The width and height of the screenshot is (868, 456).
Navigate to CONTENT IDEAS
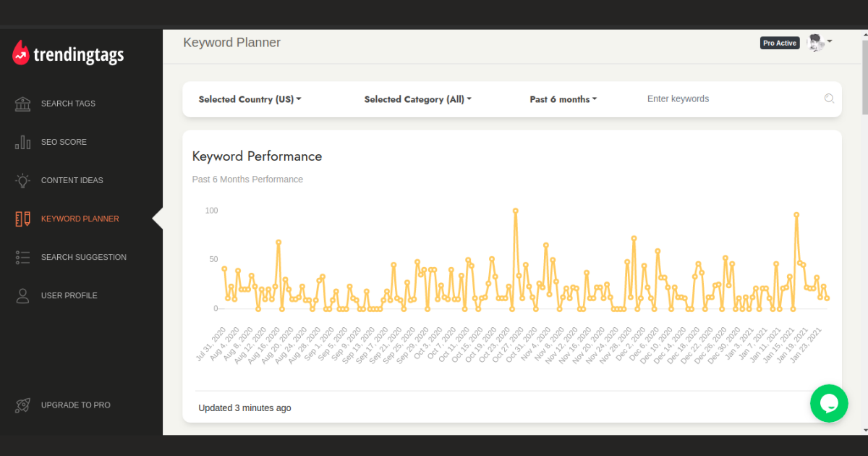[x=72, y=180]
